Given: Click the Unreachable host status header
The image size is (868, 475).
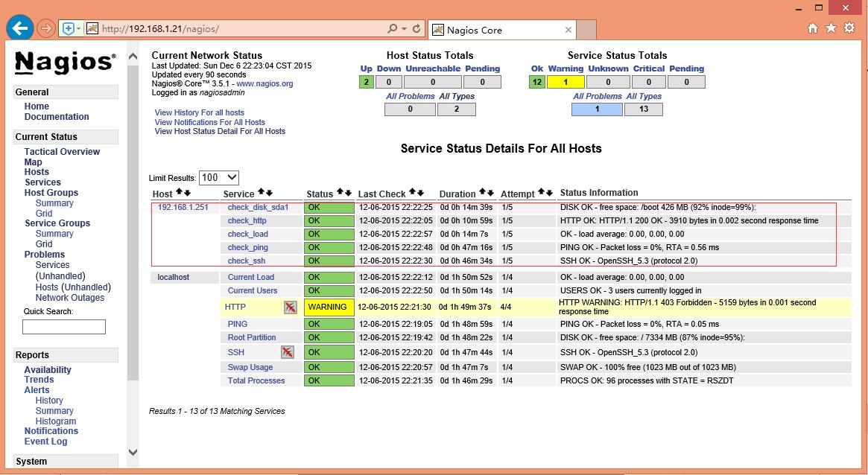Looking at the screenshot, I should click(433, 68).
